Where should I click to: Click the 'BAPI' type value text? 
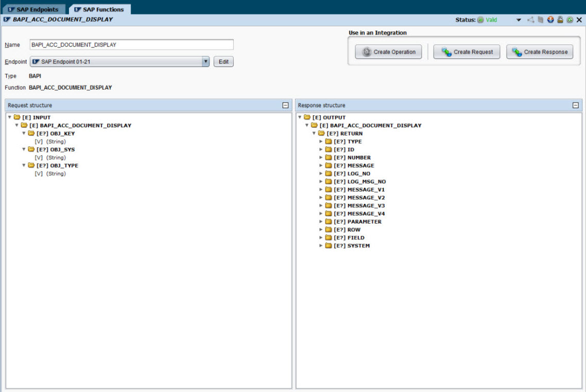pyautogui.click(x=35, y=76)
